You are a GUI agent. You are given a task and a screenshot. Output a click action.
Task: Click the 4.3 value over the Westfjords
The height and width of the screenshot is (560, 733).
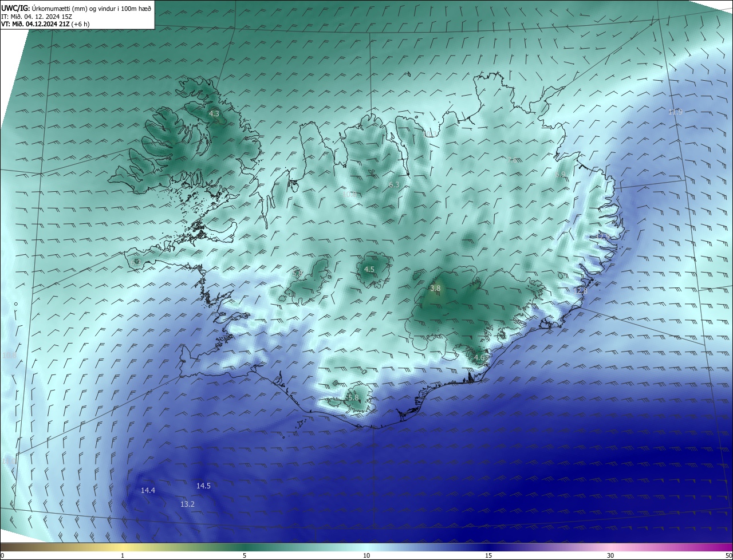[214, 113]
